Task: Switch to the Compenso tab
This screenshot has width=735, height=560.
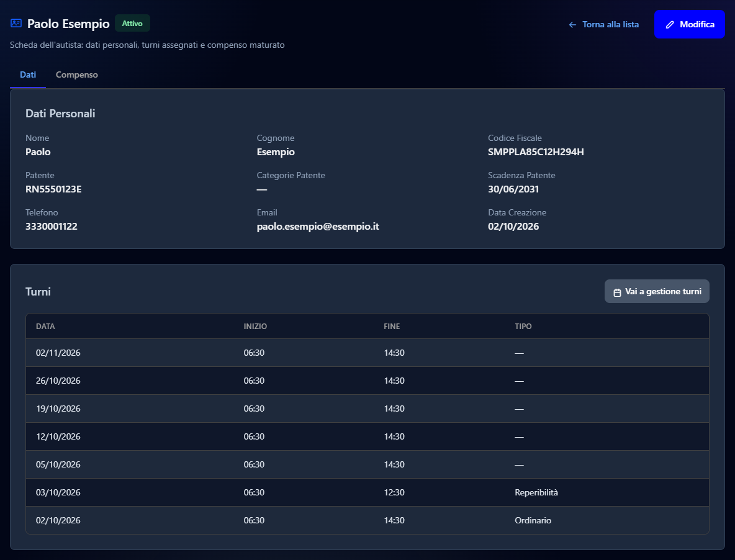Action: click(77, 75)
